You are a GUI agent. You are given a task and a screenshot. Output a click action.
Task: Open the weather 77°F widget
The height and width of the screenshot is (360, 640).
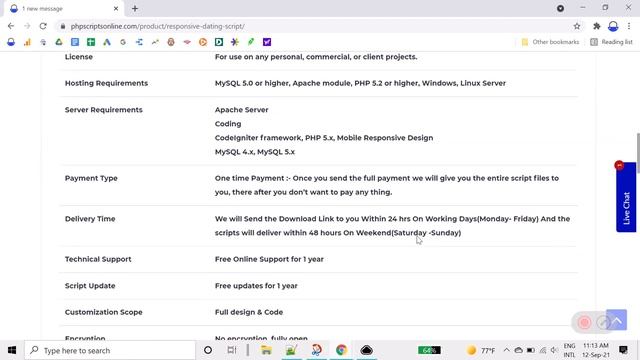(481, 350)
